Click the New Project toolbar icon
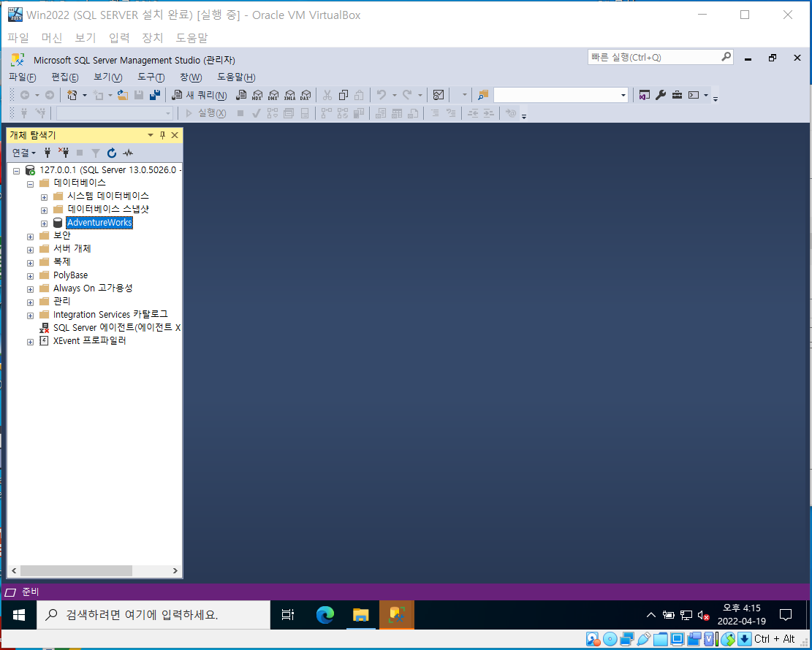 [72, 95]
